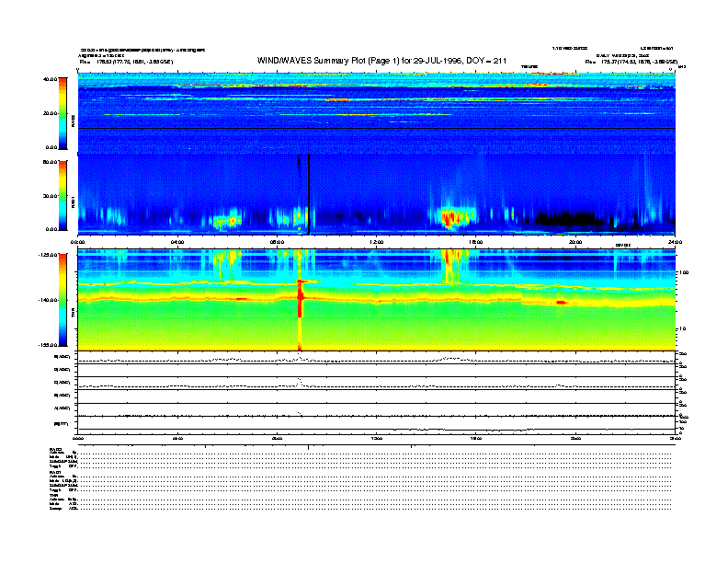The height and width of the screenshot is (563, 728).
Task: Click the 08:00 tick label below RAD1 spectrogram
Action: coord(277,242)
